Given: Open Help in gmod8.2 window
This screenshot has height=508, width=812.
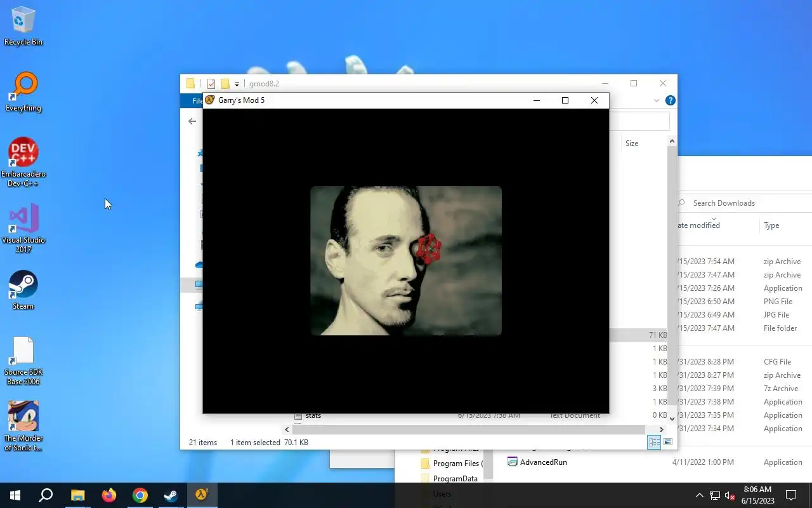Looking at the screenshot, I should tap(670, 100).
